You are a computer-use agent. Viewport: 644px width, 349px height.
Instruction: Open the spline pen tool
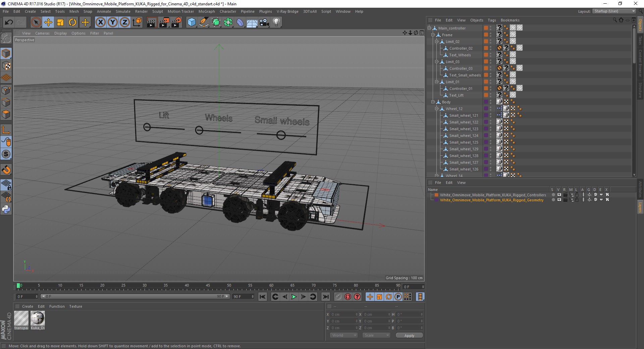pos(204,22)
